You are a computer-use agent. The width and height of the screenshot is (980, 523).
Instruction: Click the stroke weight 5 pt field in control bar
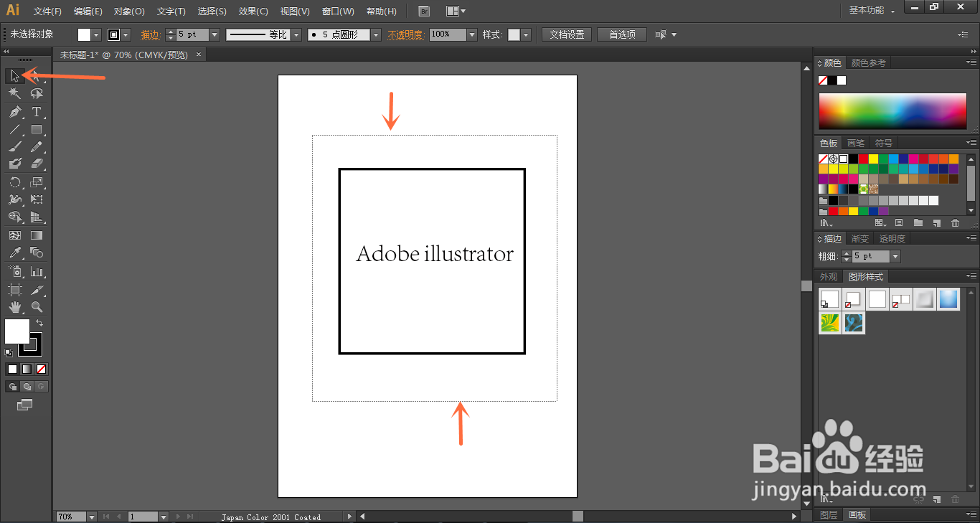pyautogui.click(x=192, y=34)
